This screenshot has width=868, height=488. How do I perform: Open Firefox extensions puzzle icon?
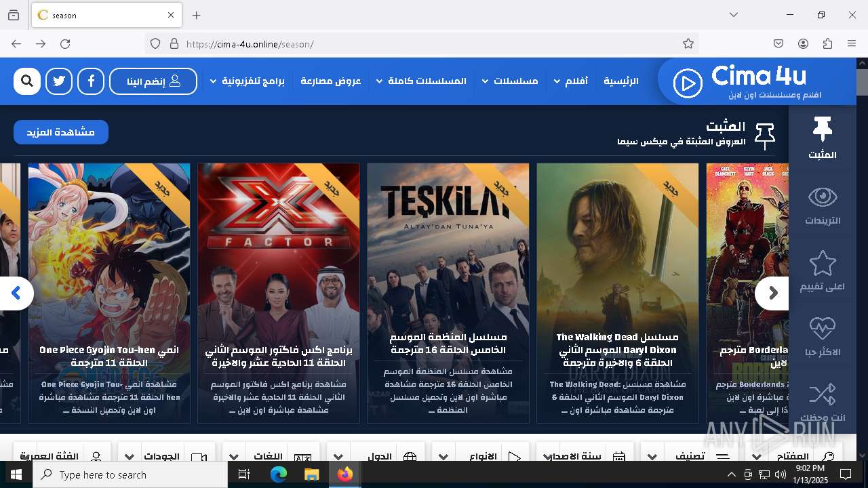point(827,44)
